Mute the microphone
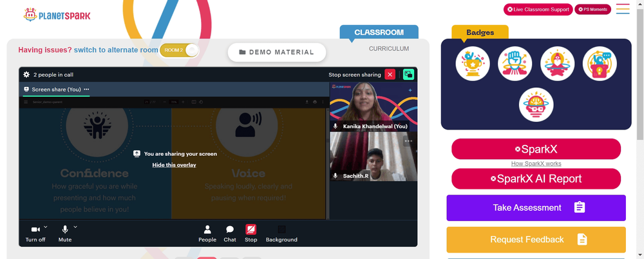The width and height of the screenshot is (644, 259). click(65, 233)
